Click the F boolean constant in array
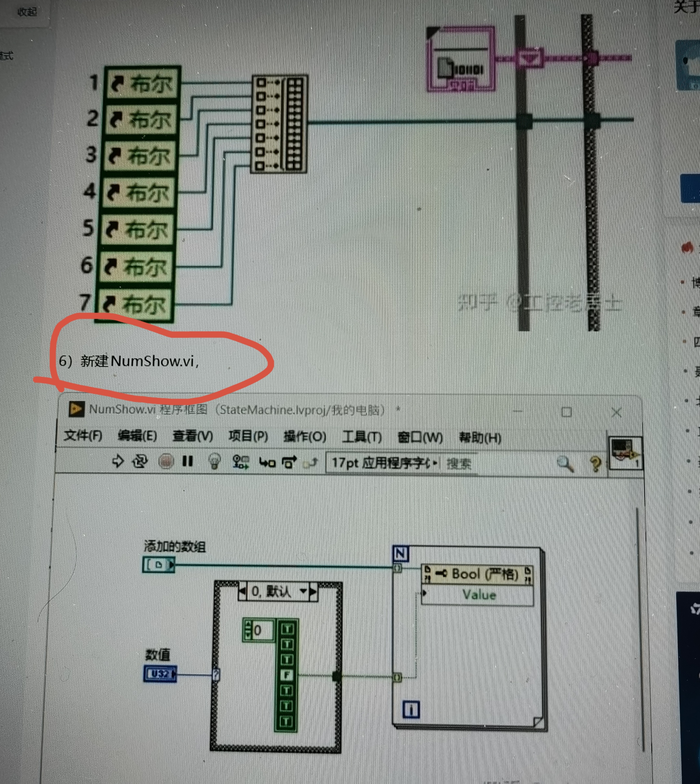Viewport: 700px width, 784px height. pos(287,675)
